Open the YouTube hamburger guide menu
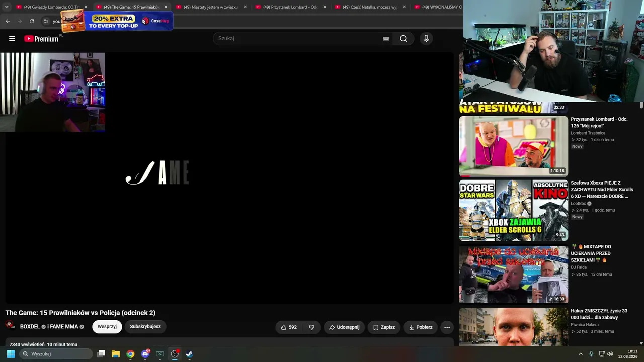This screenshot has width=644, height=362. 12,39
